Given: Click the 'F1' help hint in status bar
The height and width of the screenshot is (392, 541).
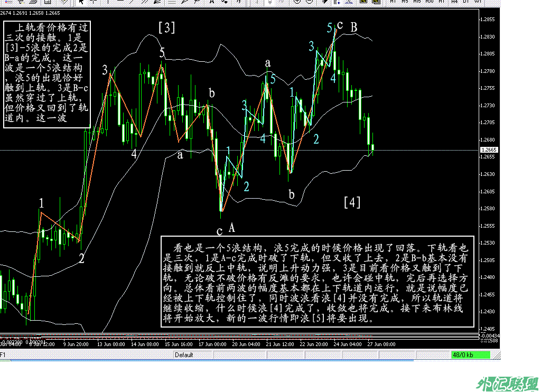Looking at the screenshot, I should click(x=3, y=354).
